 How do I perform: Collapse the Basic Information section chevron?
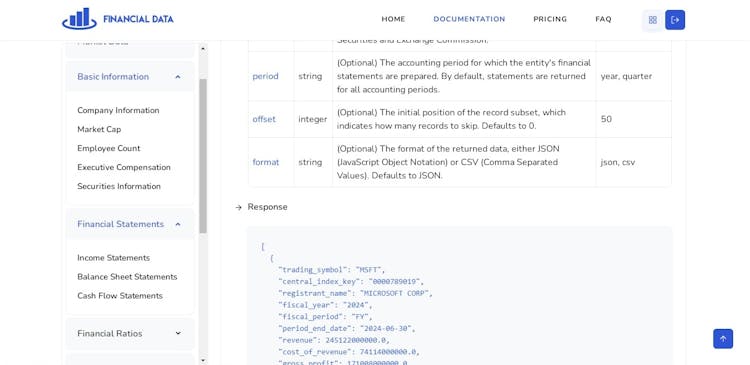(x=178, y=77)
